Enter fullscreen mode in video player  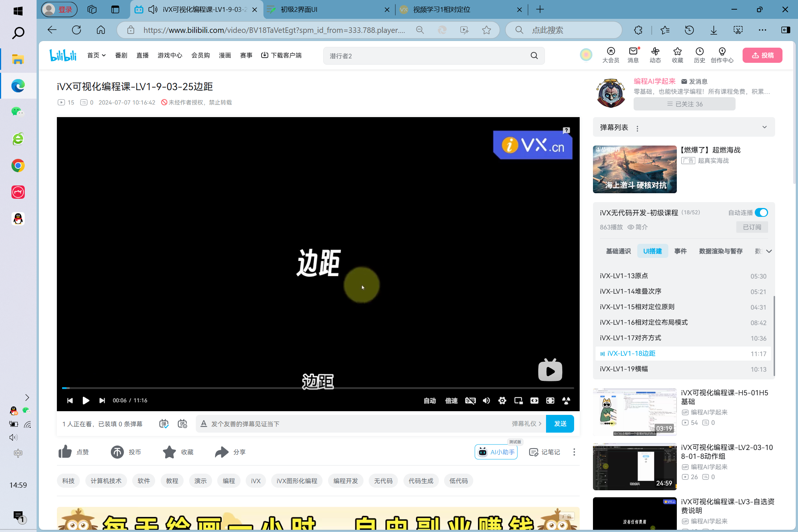(550, 400)
